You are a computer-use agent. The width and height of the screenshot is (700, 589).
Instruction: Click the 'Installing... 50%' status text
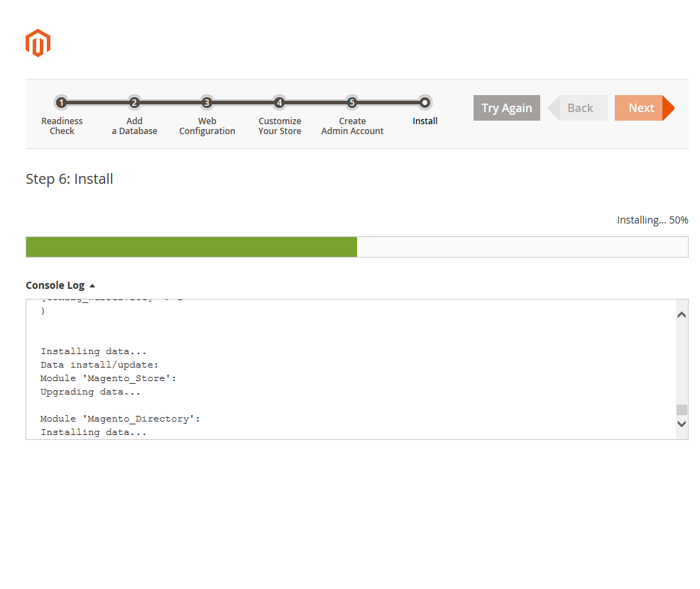(x=652, y=220)
